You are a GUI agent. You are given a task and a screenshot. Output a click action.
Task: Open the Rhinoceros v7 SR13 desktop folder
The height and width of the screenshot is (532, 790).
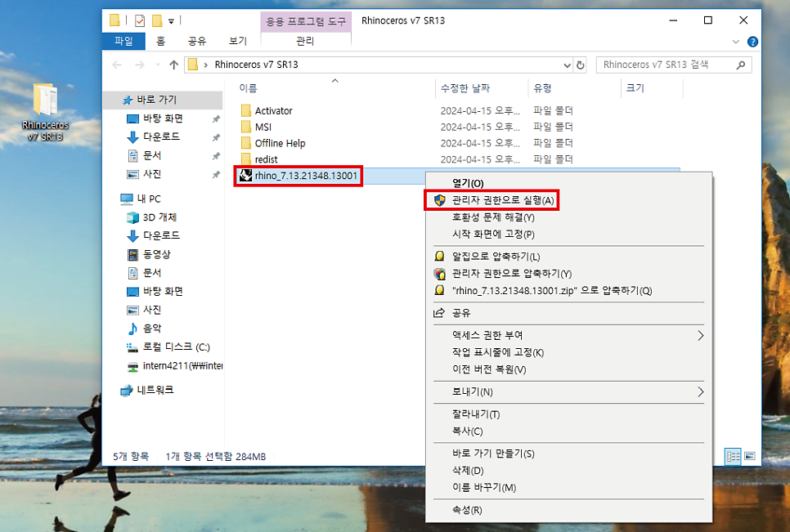45,113
